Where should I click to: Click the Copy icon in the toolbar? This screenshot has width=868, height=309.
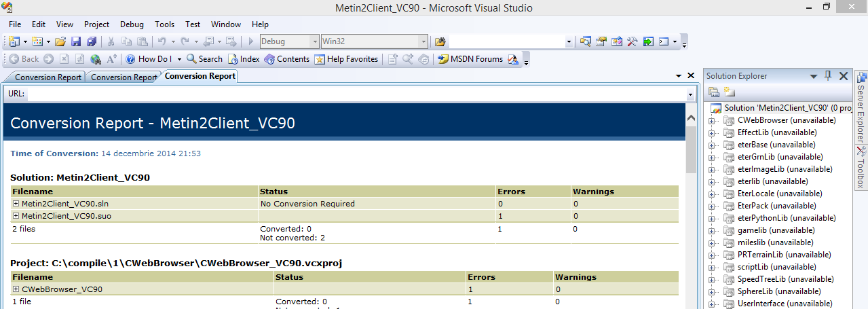pyautogui.click(x=127, y=41)
